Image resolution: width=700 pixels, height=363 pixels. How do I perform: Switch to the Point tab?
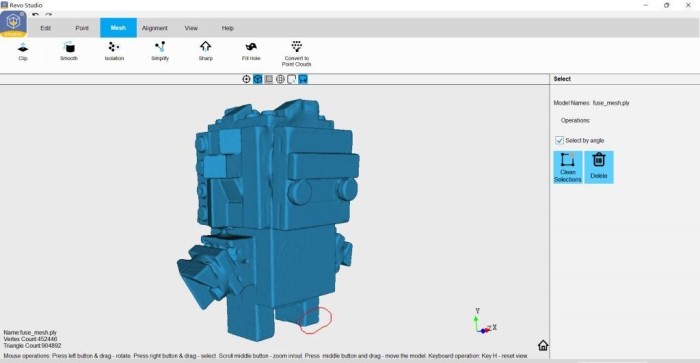tap(82, 28)
